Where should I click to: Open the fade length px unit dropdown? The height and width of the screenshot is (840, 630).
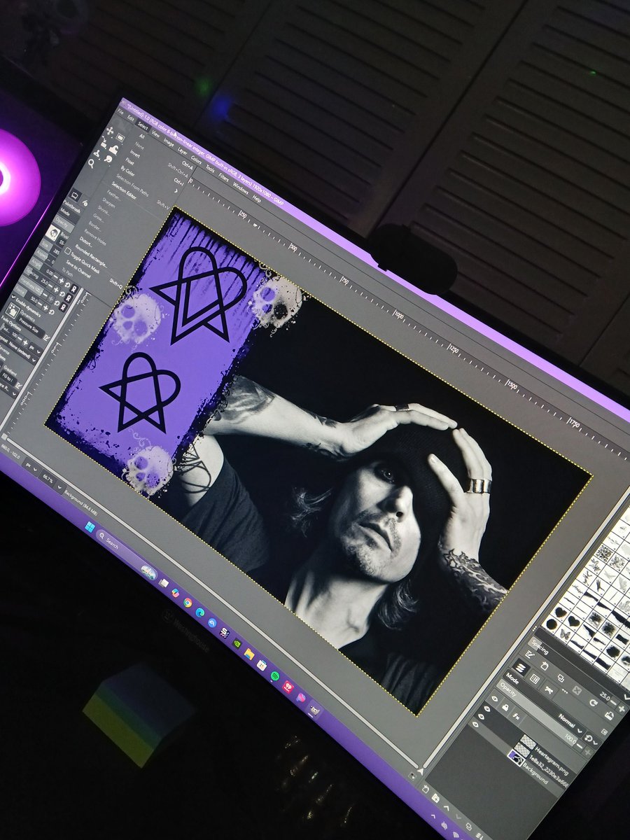pos(35,349)
